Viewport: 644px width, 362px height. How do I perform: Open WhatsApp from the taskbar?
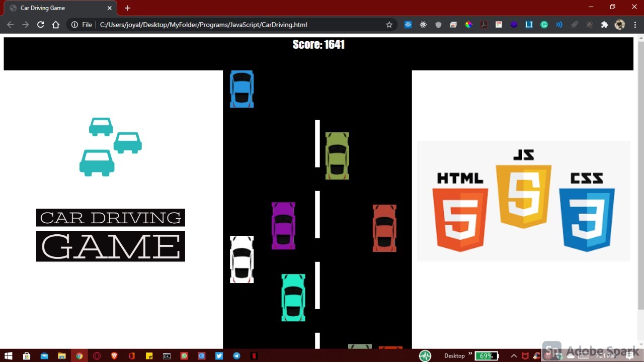[184, 355]
